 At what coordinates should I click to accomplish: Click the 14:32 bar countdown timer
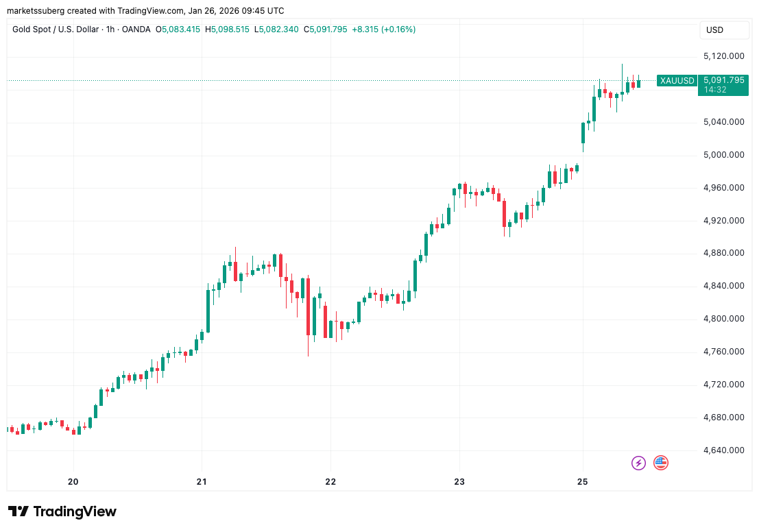pos(715,89)
